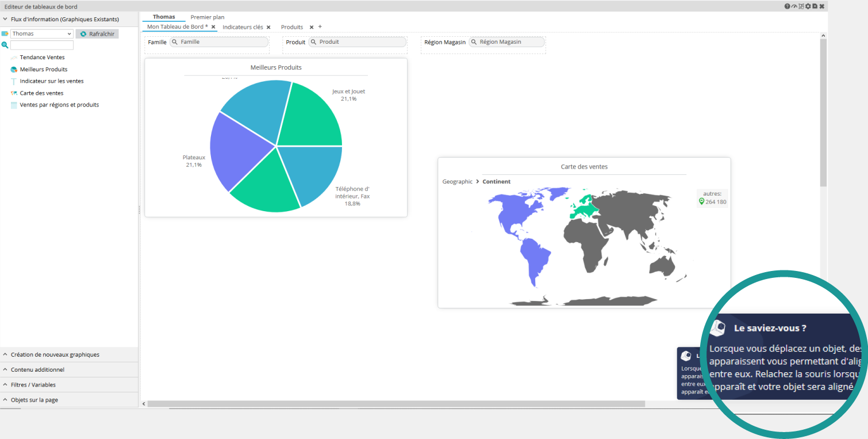Screen dimensions: 868x439
Task: Click the Carte des ventes map icon
Action: coord(14,93)
